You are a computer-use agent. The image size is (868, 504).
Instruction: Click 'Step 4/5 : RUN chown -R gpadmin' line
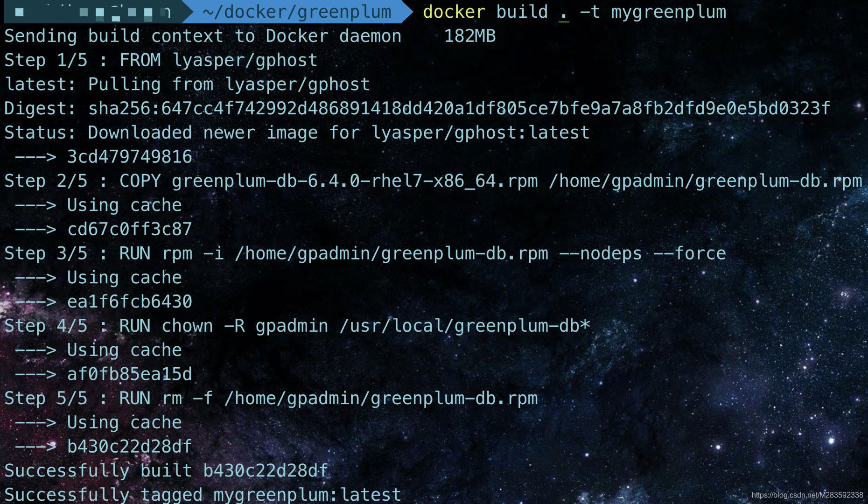click(297, 326)
